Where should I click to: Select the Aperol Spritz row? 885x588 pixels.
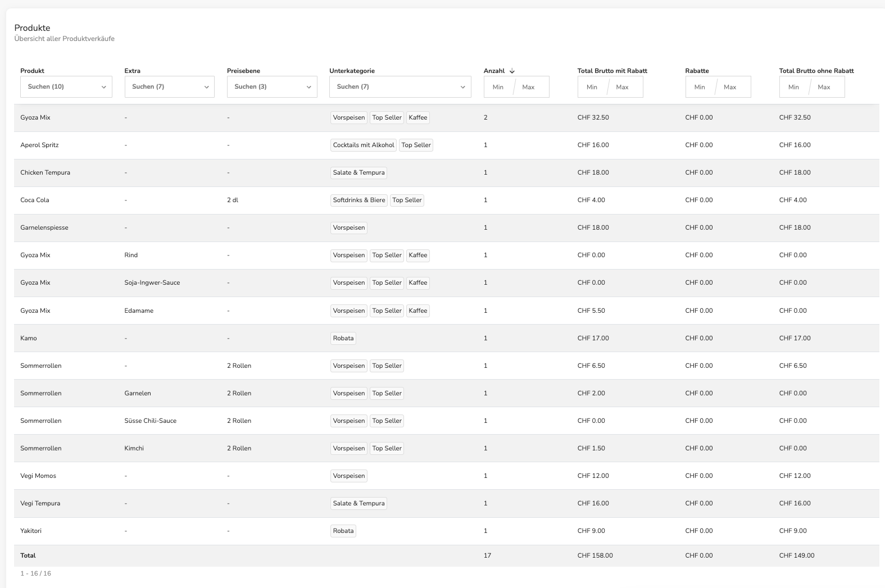coord(447,145)
